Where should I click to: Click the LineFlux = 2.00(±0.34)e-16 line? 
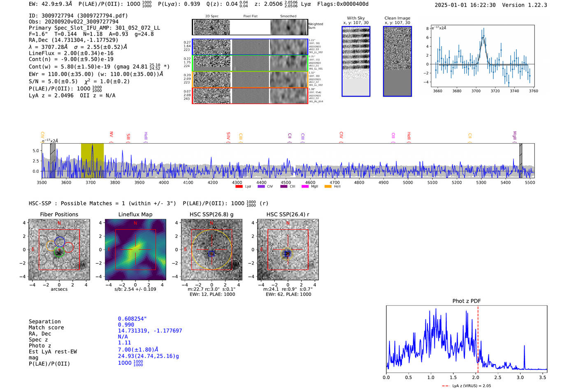coord(71,53)
